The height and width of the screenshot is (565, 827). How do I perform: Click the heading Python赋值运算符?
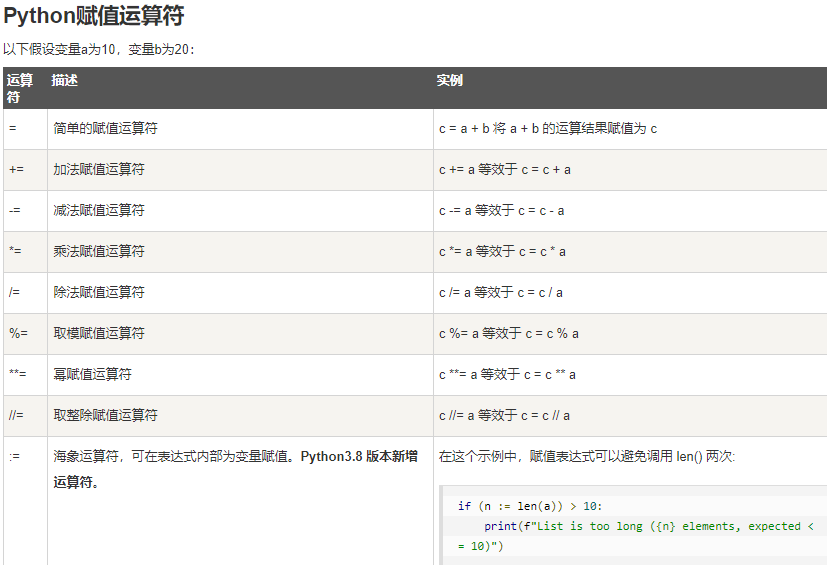point(93,16)
